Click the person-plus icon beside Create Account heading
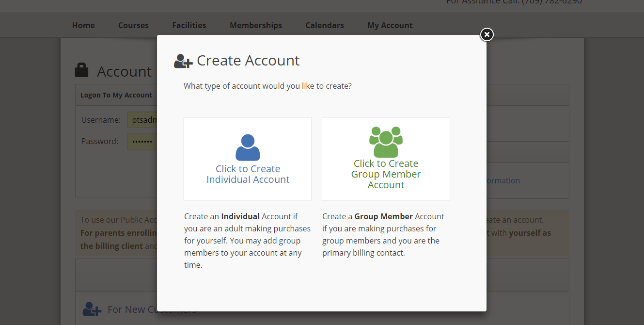Screen dimensions: 644x325 [183, 61]
